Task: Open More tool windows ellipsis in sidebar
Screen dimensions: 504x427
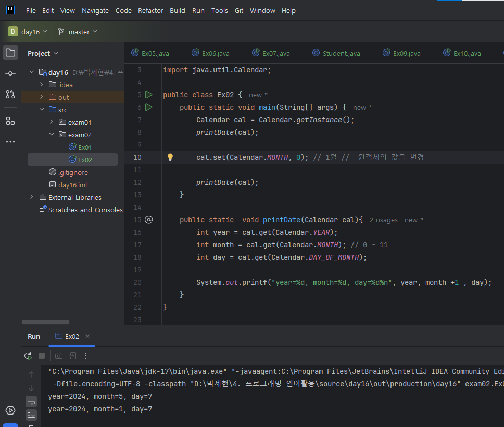Action: click(10, 142)
